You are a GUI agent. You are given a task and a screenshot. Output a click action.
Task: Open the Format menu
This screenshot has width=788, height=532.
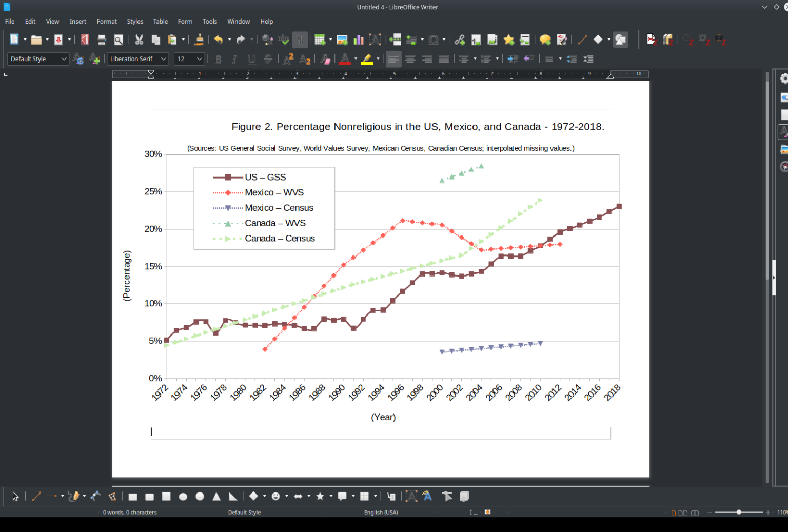(107, 22)
